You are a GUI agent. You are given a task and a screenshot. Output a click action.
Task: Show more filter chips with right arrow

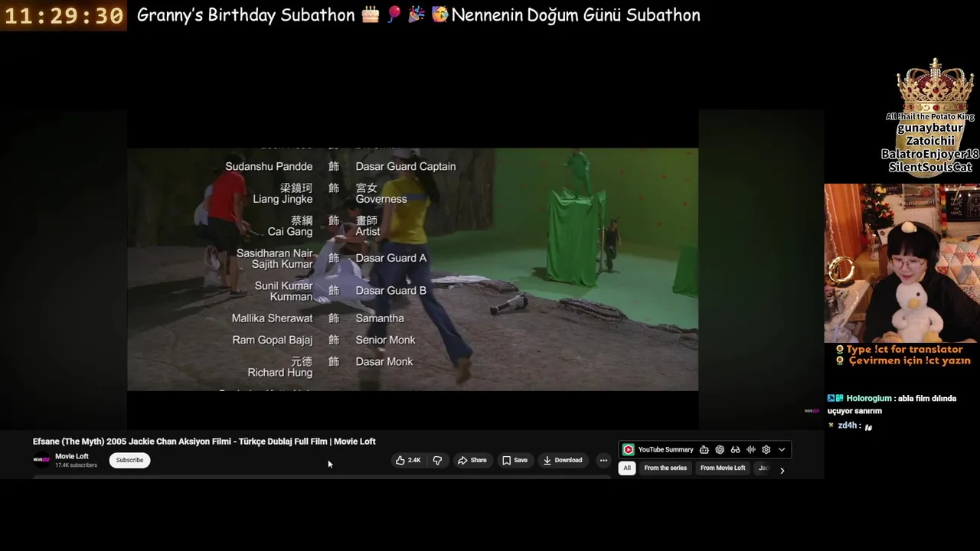782,470
